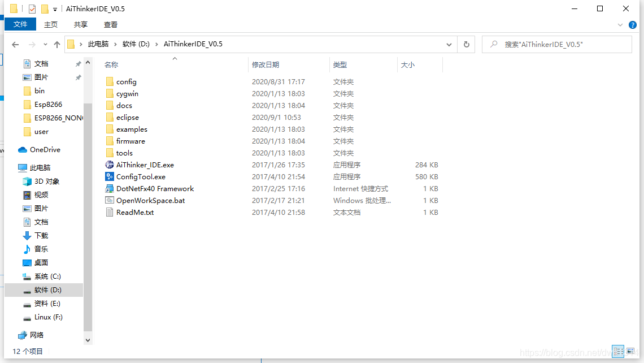Select the config folder icon
644x363 pixels.
[x=109, y=81]
